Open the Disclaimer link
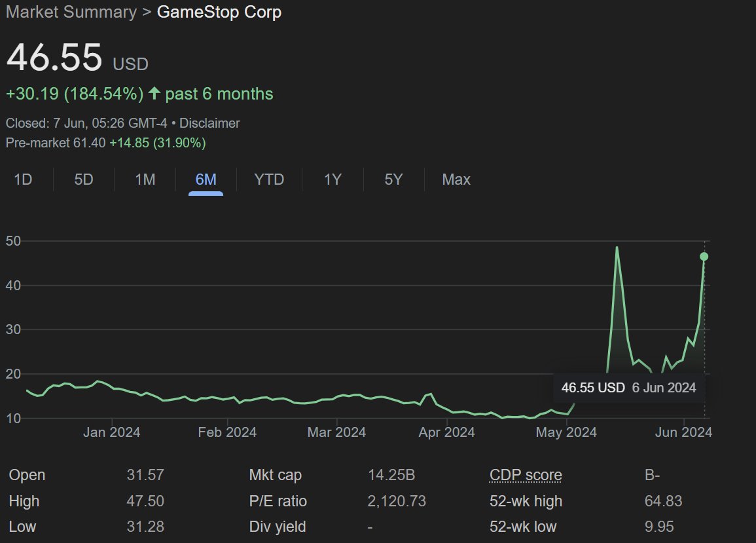This screenshot has width=756, height=543. tap(209, 123)
